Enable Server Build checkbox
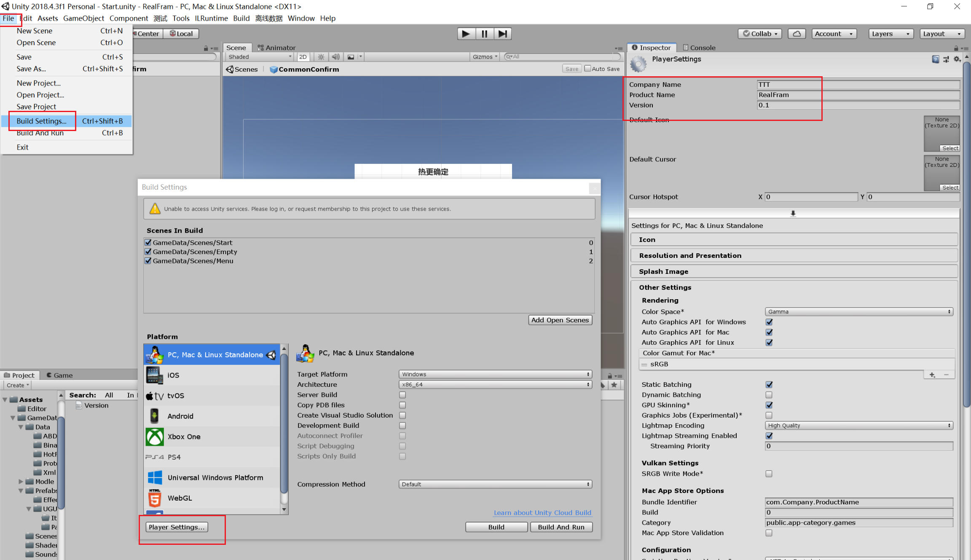 (x=402, y=395)
